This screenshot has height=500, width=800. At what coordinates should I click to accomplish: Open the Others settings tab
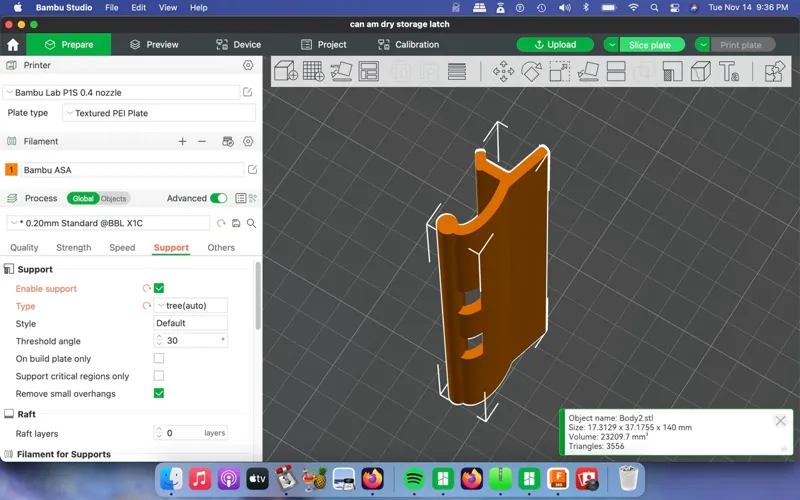(221, 247)
